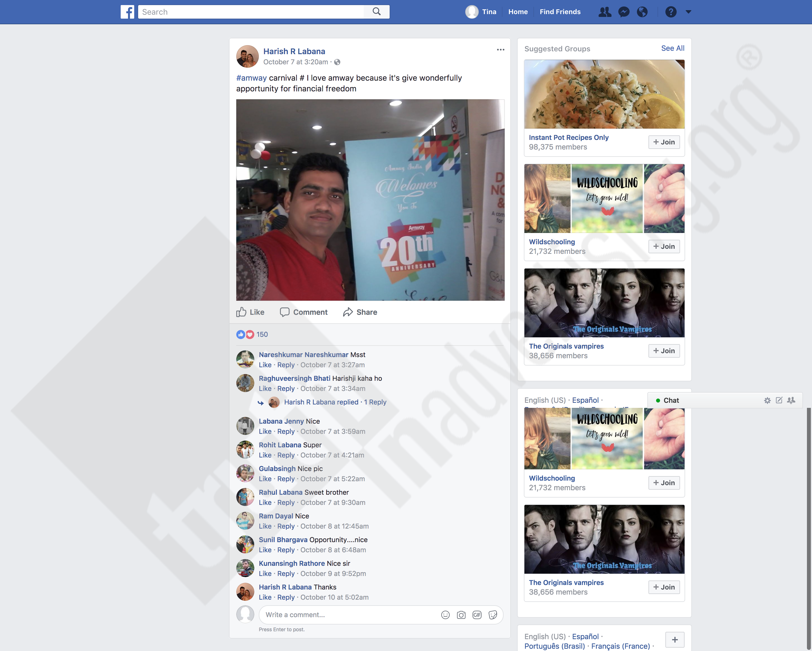Open post timestamp October 7 at 3:20am

coord(296,62)
